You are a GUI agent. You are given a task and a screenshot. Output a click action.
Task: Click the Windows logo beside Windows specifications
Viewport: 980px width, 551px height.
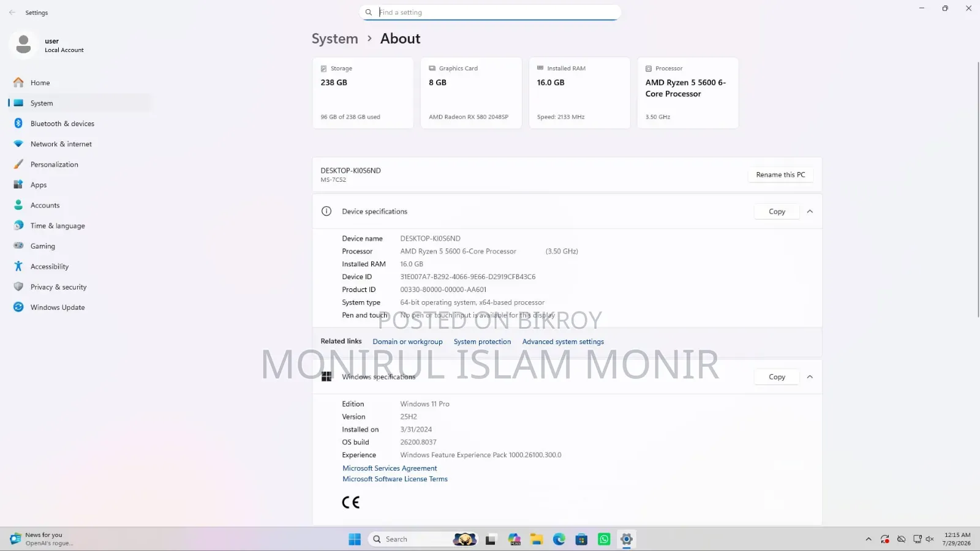tap(326, 377)
